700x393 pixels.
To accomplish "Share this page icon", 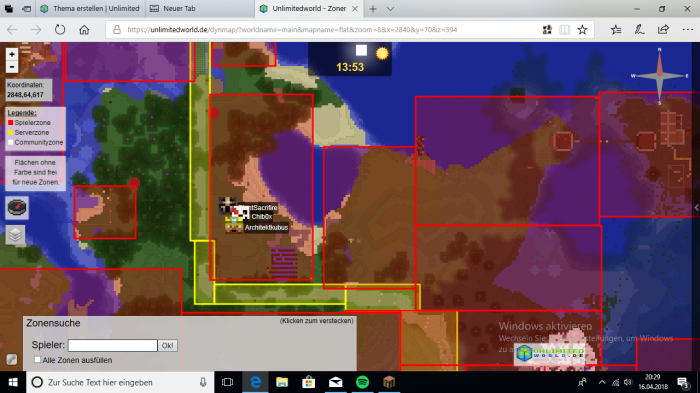I will coord(663,30).
